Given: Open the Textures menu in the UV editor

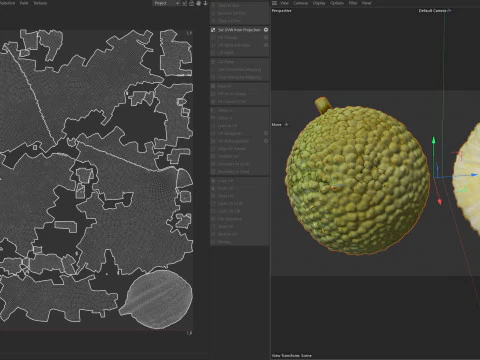Looking at the screenshot, I should (x=40, y=3).
